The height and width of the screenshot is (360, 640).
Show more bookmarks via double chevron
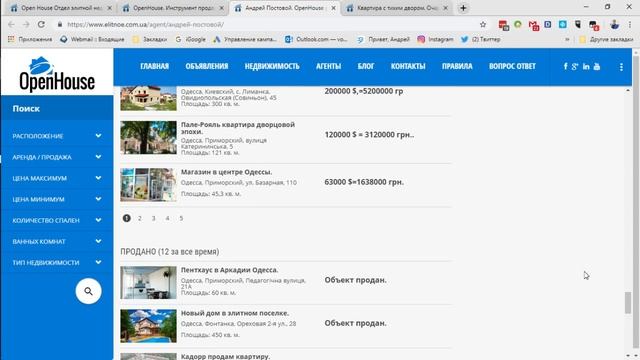pos(567,39)
